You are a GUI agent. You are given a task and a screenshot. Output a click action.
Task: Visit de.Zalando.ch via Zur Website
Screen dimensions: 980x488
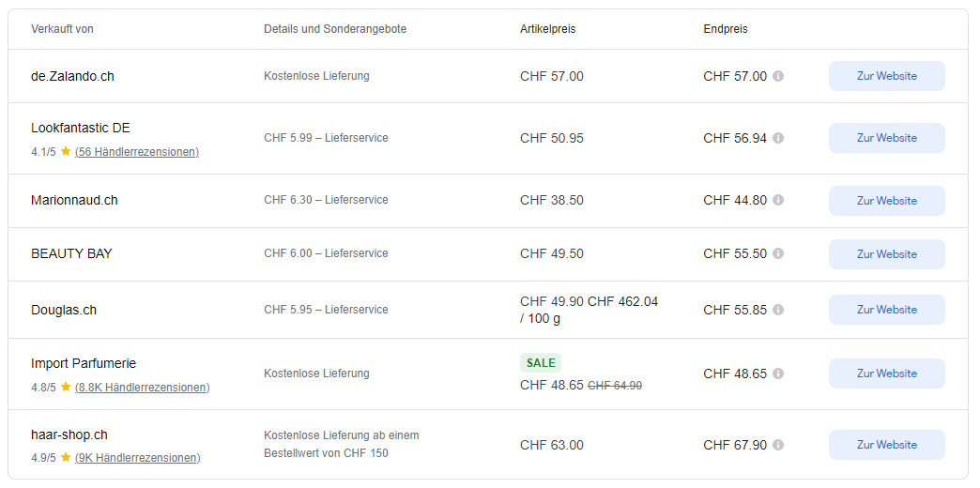coord(886,76)
